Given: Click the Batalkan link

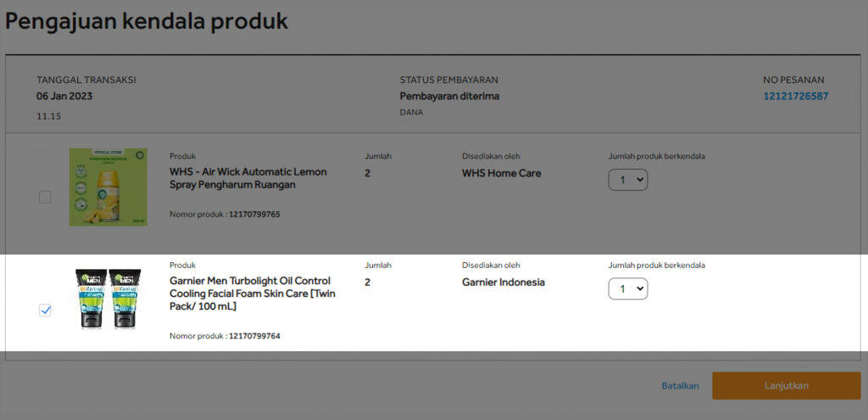Looking at the screenshot, I should click(x=681, y=386).
